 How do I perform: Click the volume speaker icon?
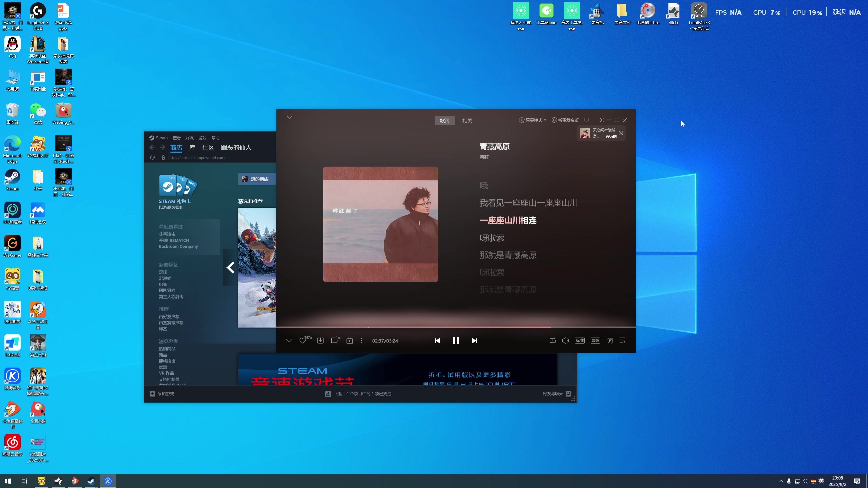tap(565, 341)
